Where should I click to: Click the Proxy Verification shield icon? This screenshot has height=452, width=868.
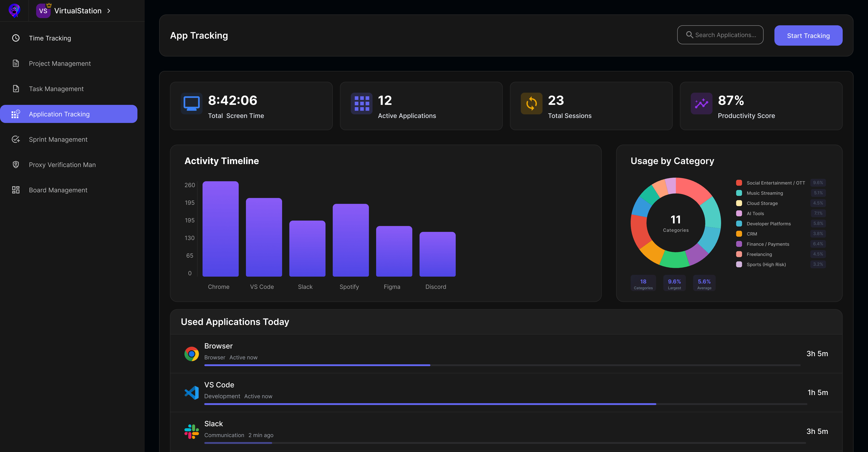[x=16, y=164]
